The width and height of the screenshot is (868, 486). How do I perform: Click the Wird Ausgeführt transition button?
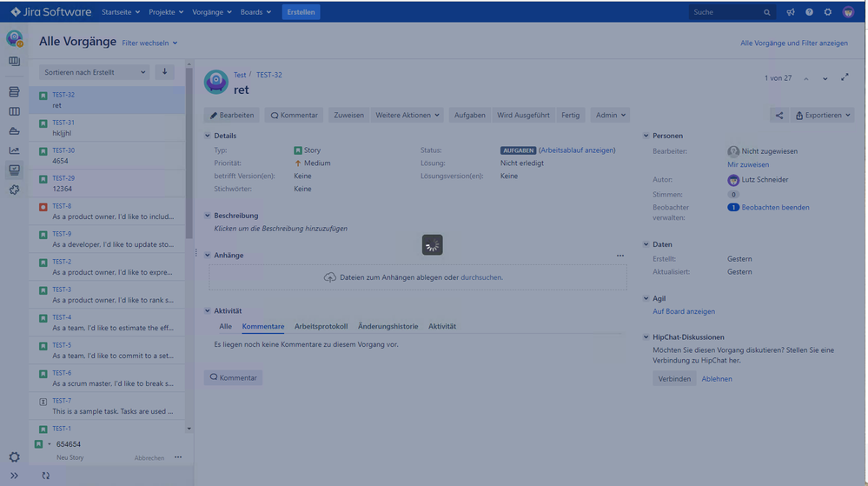tap(523, 116)
